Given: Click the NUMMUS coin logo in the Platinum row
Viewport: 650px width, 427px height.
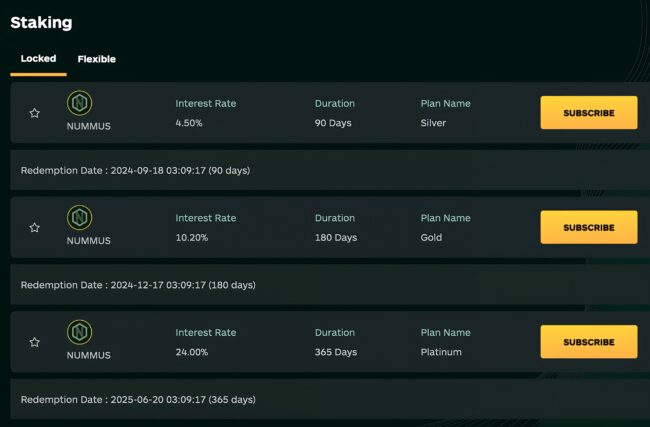Looking at the screenshot, I should click(79, 333).
